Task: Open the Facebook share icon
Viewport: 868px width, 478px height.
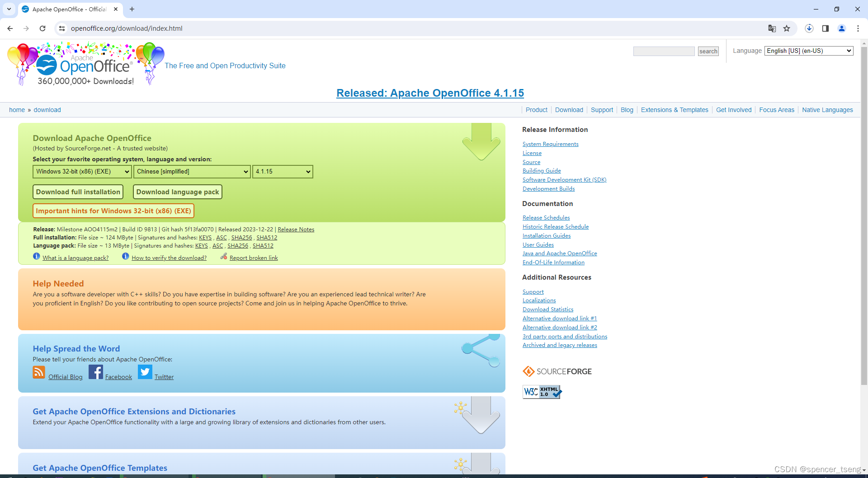Action: pyautogui.click(x=96, y=372)
